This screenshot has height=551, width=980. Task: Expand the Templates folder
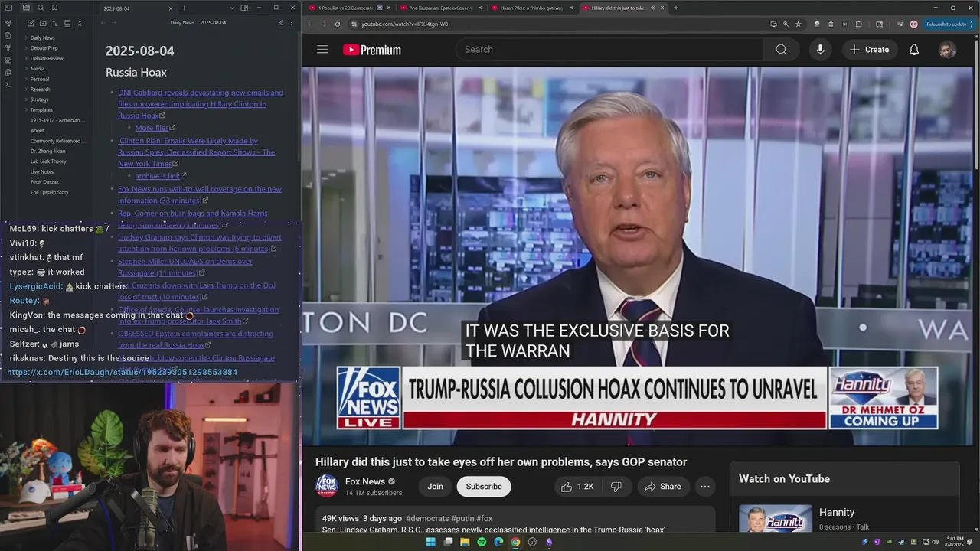point(41,110)
